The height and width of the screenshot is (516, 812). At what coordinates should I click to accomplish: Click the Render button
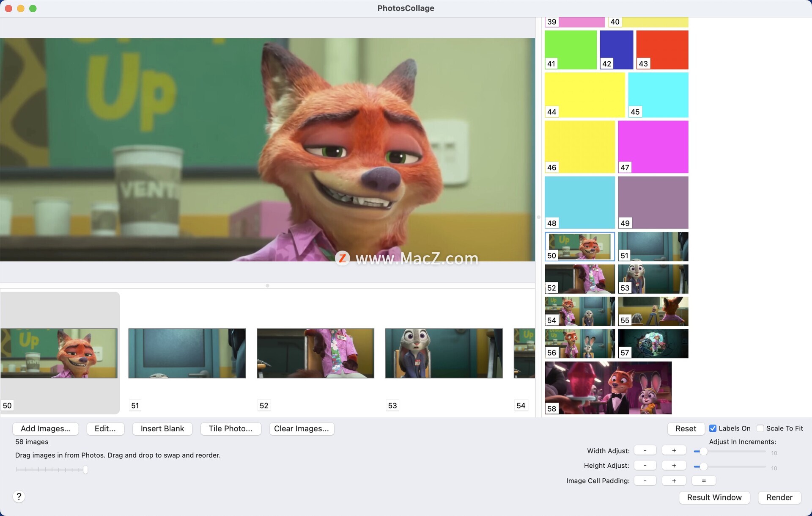pos(779,497)
